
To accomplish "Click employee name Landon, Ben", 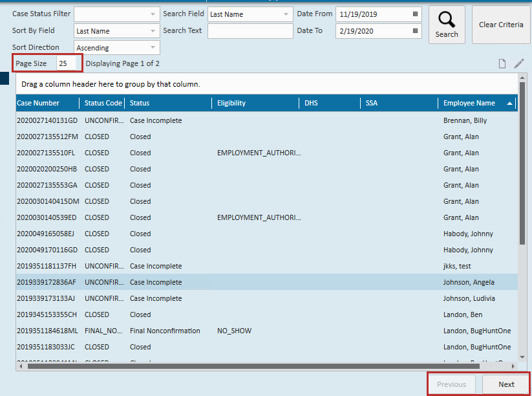I will (x=463, y=314).
